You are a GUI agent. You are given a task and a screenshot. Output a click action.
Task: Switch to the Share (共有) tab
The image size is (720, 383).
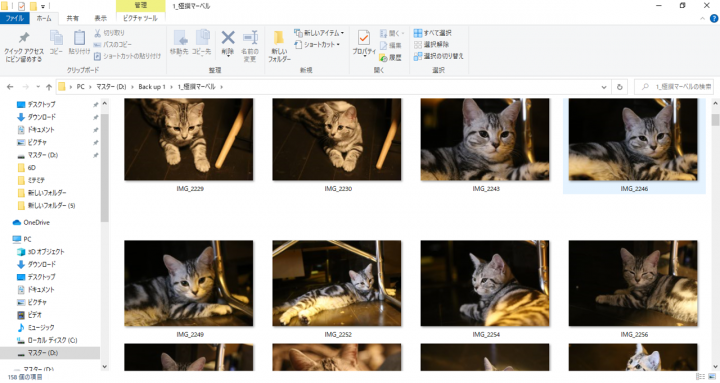click(73, 18)
